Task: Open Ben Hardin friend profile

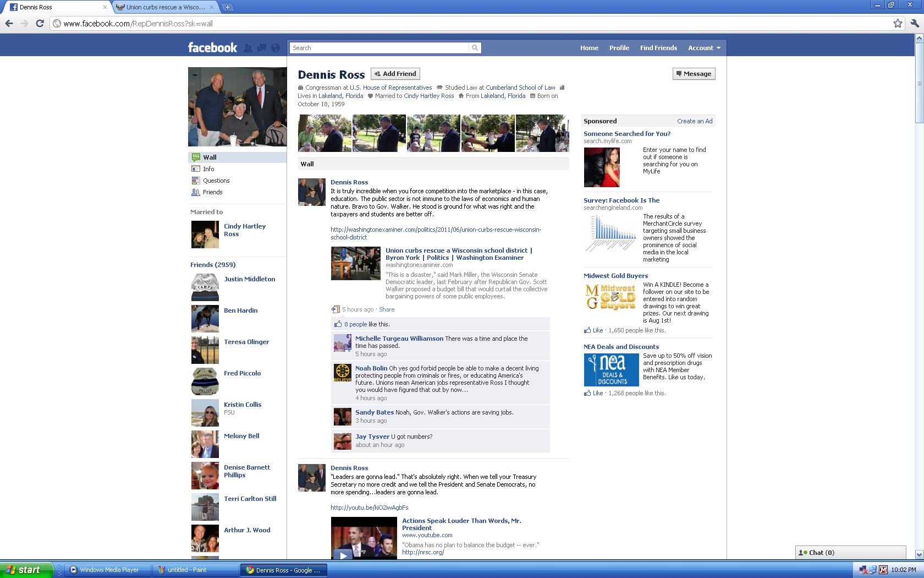Action: pos(240,310)
